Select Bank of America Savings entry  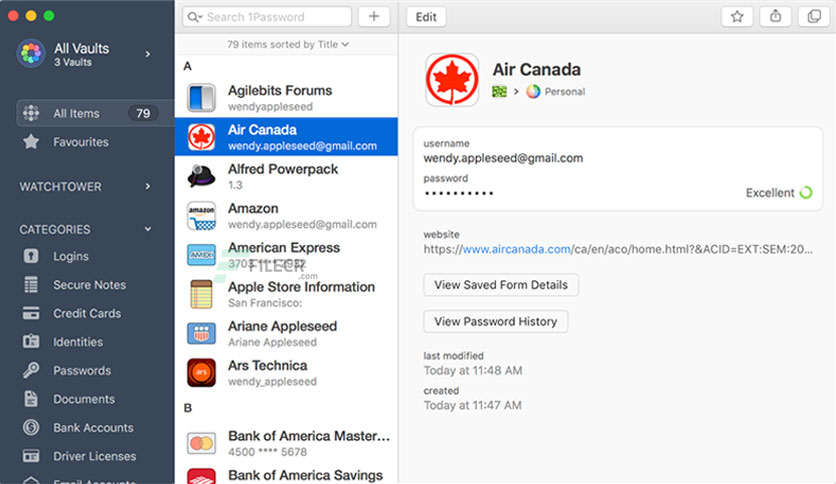click(x=286, y=475)
